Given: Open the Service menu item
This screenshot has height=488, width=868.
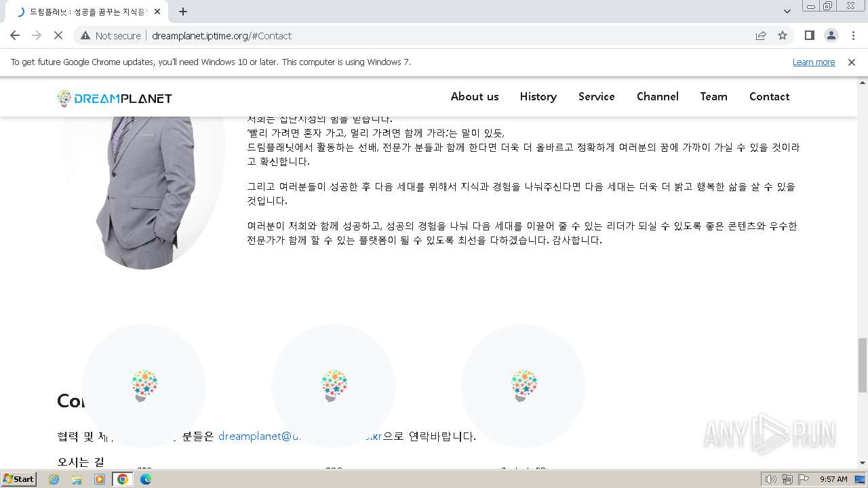Looking at the screenshot, I should tap(597, 96).
